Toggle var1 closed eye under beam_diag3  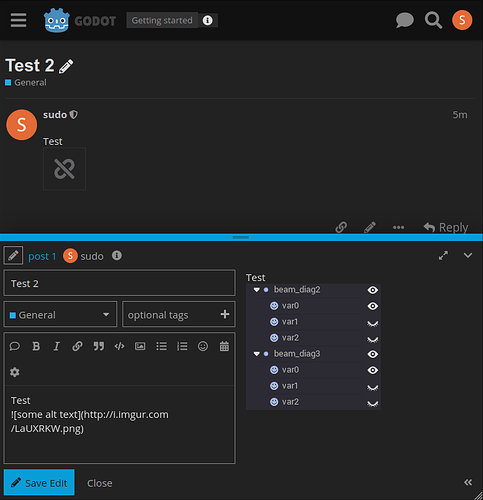(373, 387)
